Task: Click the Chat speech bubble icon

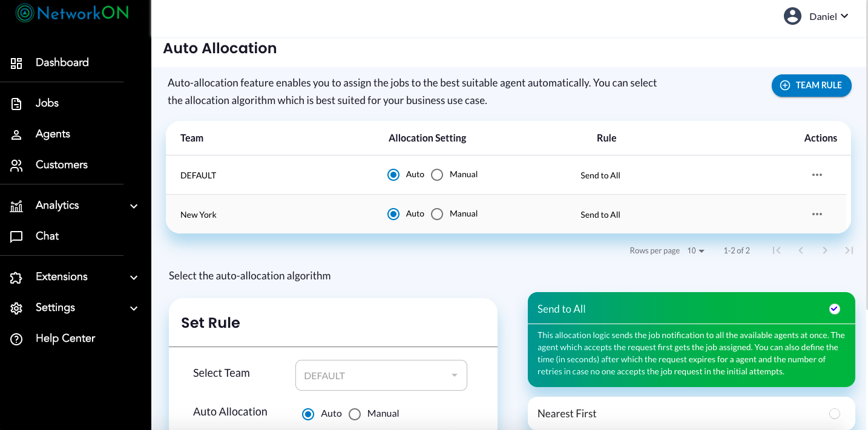Action: click(16, 236)
